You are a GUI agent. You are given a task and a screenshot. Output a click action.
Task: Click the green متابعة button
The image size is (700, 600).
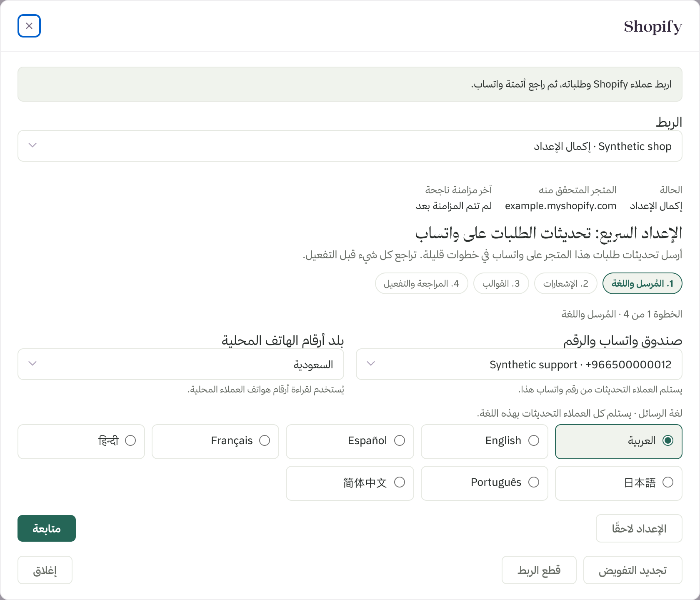click(47, 528)
